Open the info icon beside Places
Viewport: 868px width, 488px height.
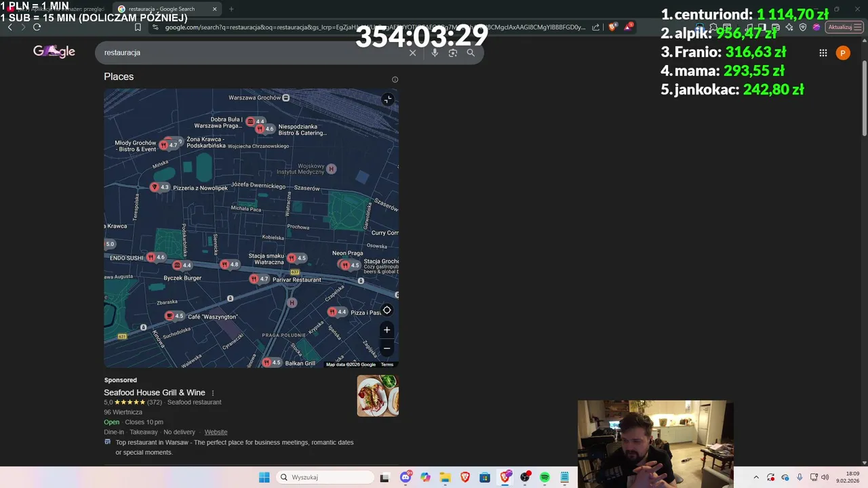[x=395, y=79]
